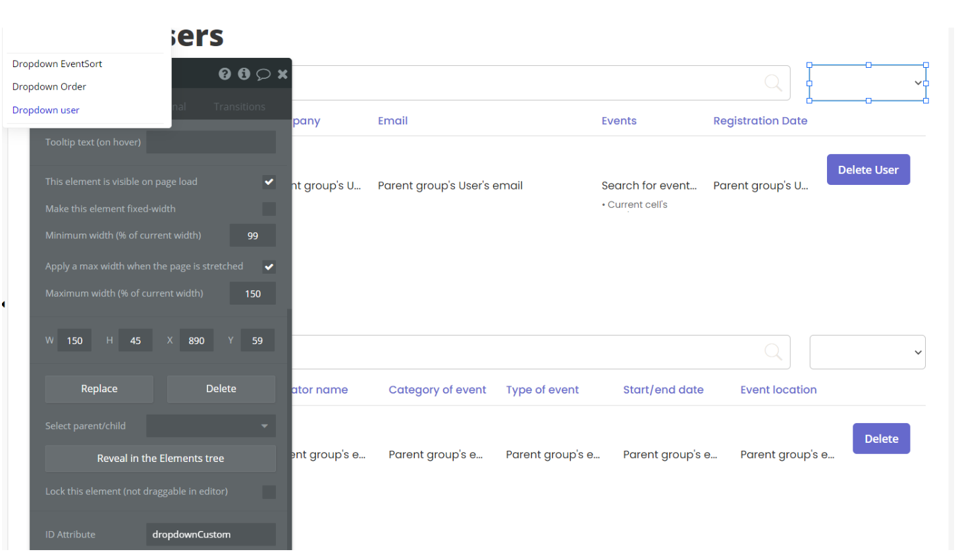Toggle 'This element is visible on page load'
Screen dimensions: 960x560
[x=269, y=182]
